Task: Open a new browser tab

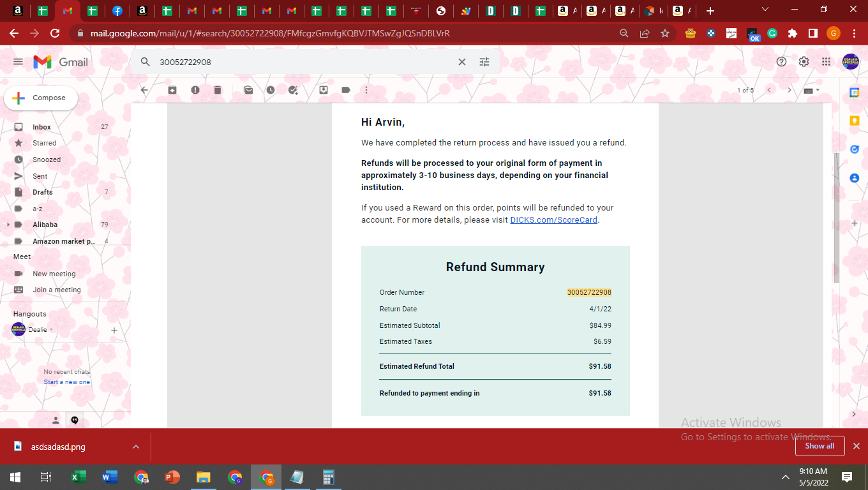Action: [x=710, y=11]
